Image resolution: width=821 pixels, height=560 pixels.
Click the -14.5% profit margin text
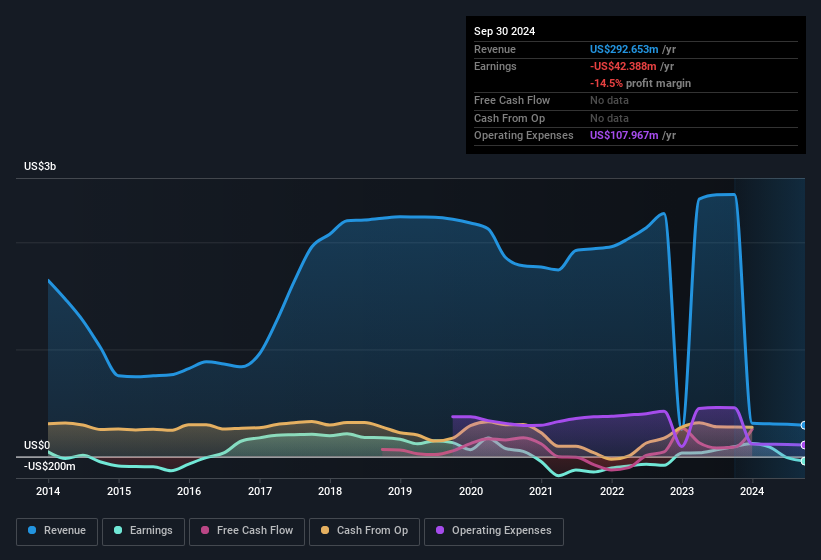tap(640, 83)
